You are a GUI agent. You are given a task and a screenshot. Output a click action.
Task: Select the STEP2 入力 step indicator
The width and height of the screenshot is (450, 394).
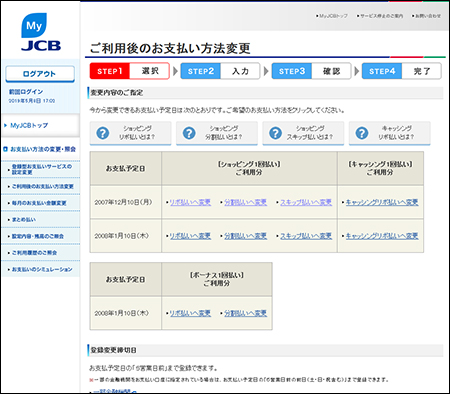220,71
